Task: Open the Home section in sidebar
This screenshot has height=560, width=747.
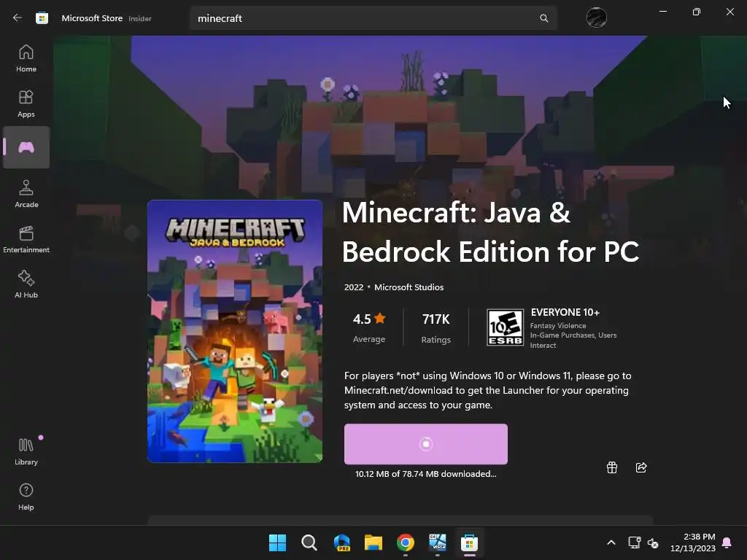Action: 26,58
